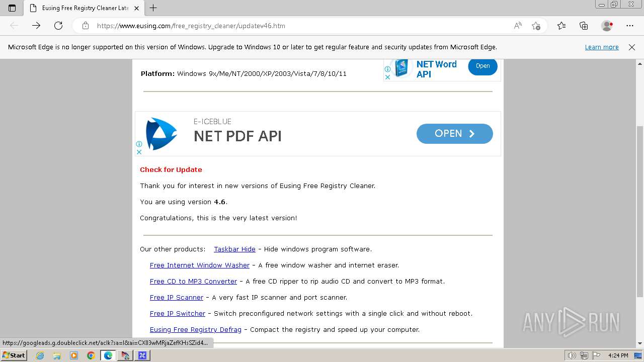644x362 pixels.
Task: Click the 'You are using version 4.6' text
Action: 184,202
